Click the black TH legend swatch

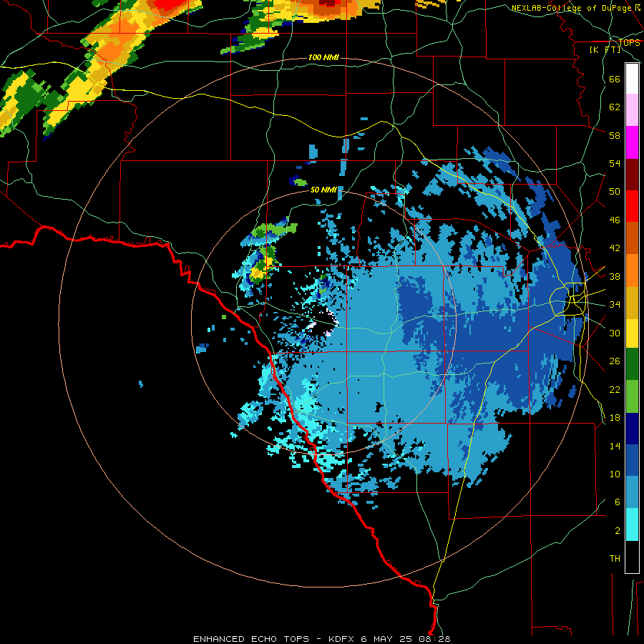pyautogui.click(x=632, y=557)
